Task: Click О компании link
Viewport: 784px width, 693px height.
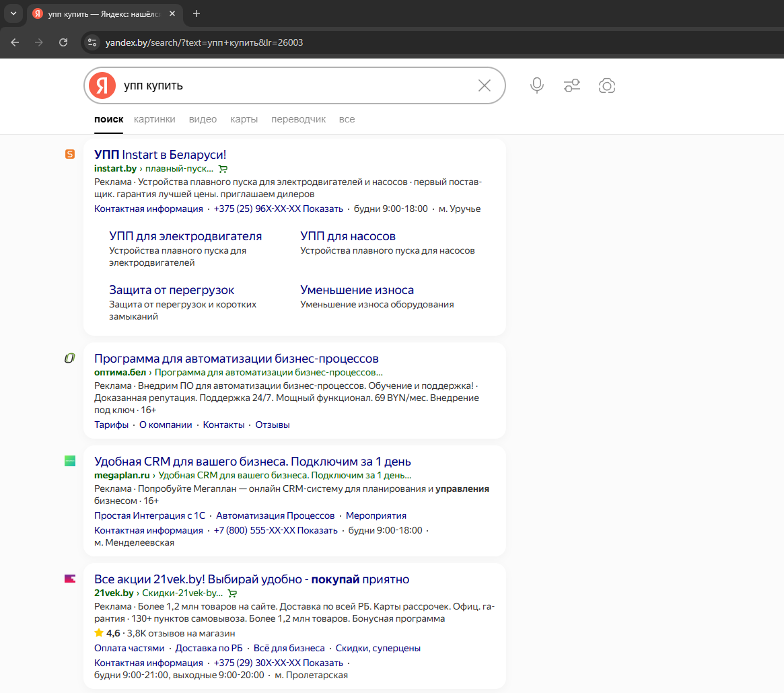Action: point(166,425)
